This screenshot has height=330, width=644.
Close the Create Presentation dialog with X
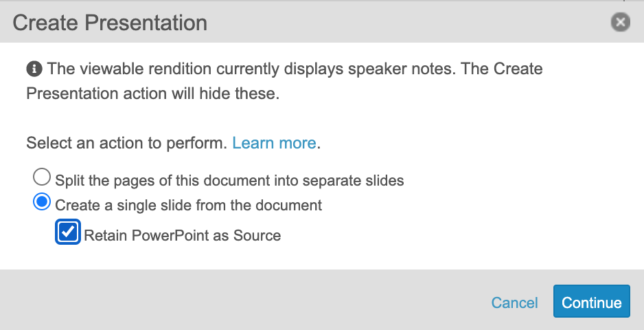621,23
